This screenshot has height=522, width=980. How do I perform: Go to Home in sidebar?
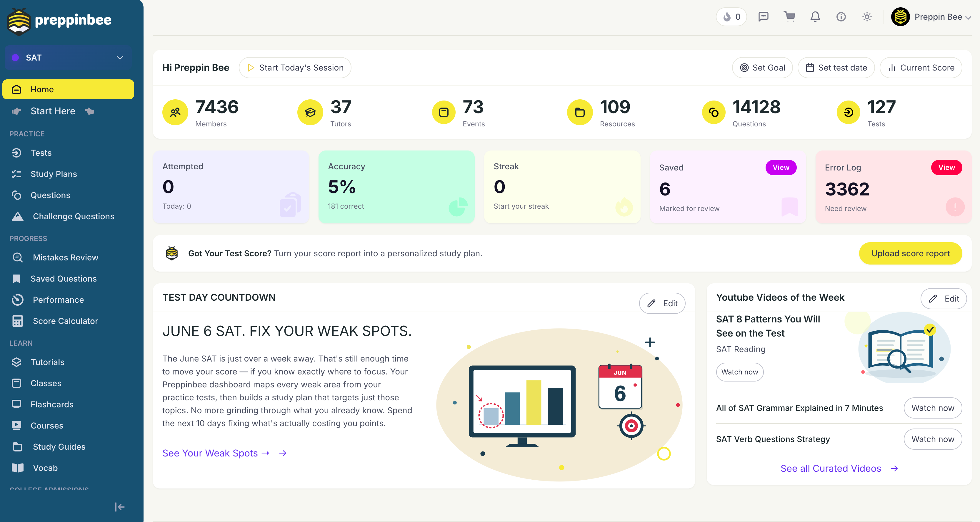click(x=68, y=89)
